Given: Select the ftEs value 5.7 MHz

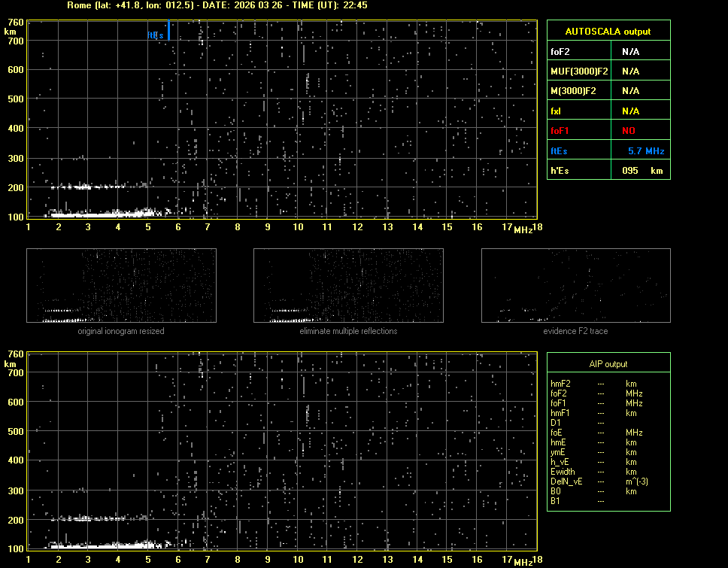Looking at the screenshot, I should 645,151.
